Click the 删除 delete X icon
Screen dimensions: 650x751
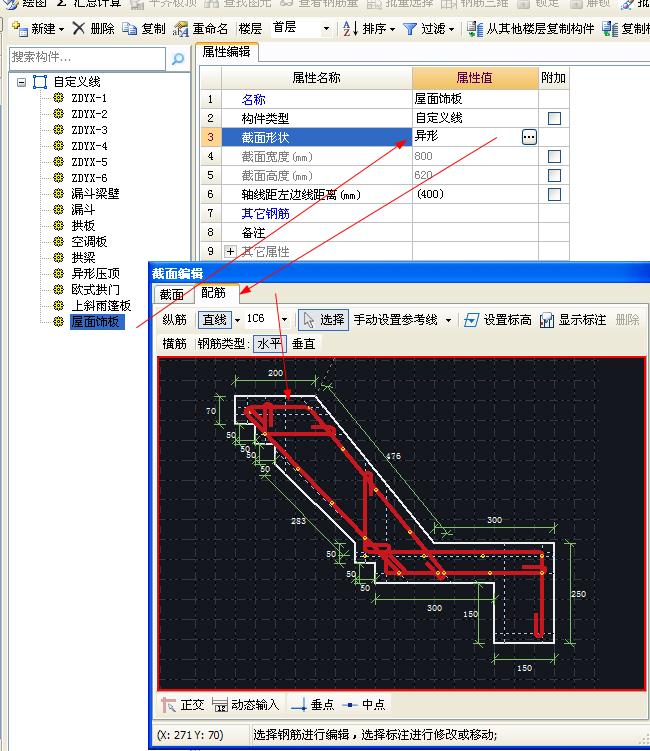(x=79, y=29)
